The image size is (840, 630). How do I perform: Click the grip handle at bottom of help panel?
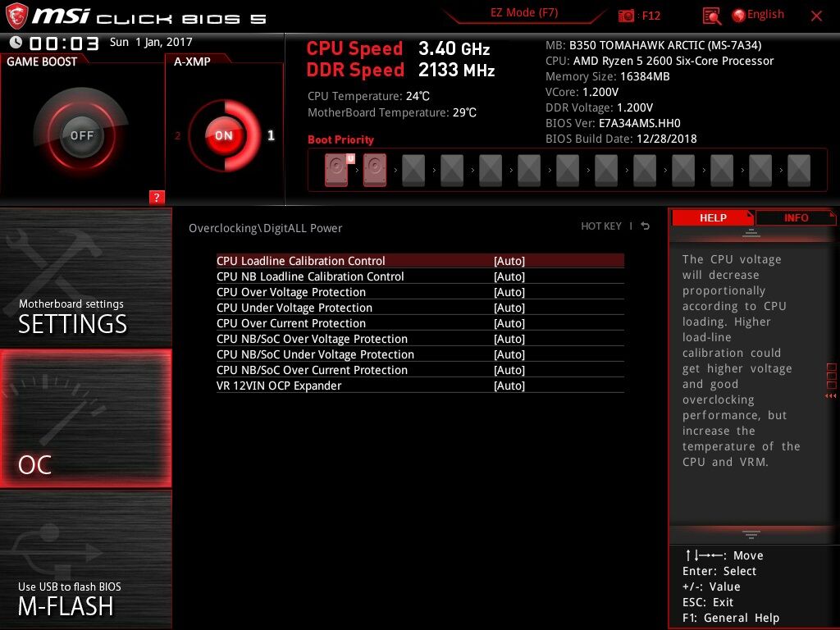pos(751,534)
